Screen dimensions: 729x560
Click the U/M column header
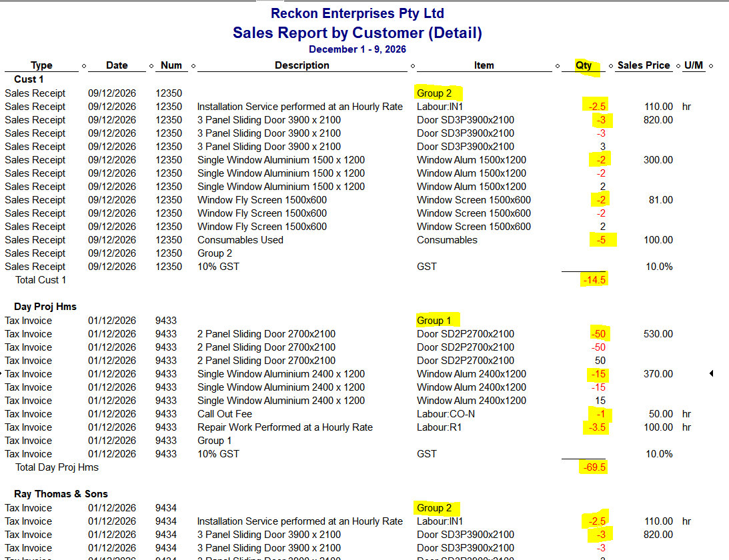(693, 65)
